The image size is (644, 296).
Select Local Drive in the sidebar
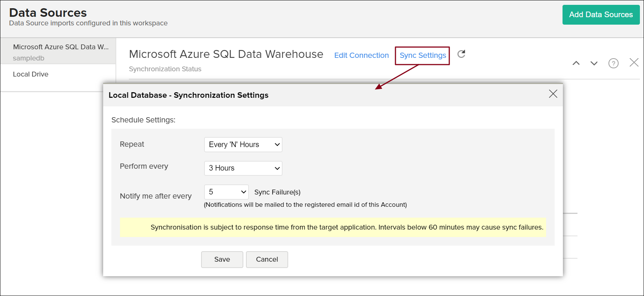[31, 74]
